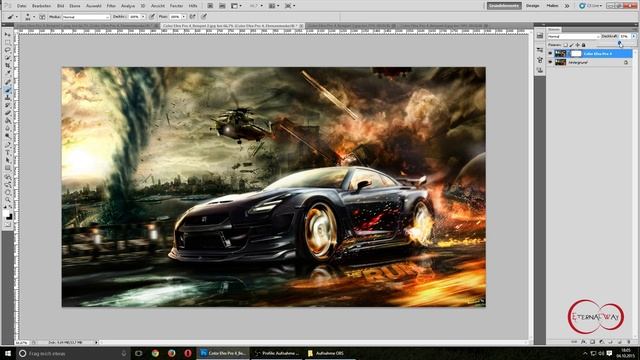The image size is (640, 360).
Task: Open the layer blend mode Normal dropdown
Action: (x=574, y=36)
